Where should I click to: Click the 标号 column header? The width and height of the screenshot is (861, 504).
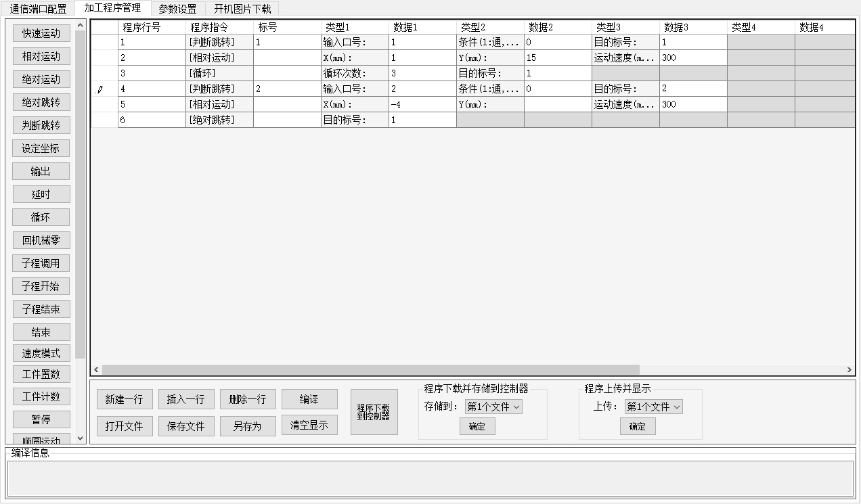tap(287, 27)
